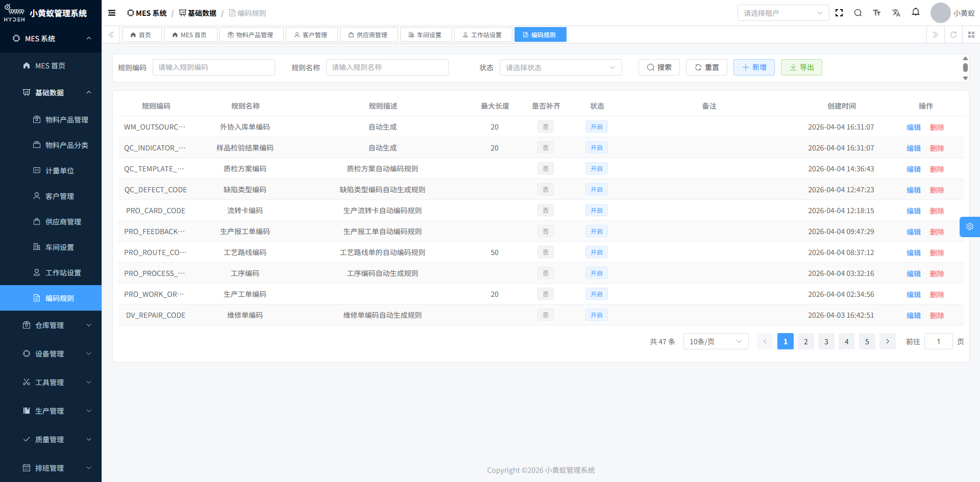The width and height of the screenshot is (980, 482).
Task: Focus the 规则编码 input field
Action: pyautogui.click(x=214, y=67)
